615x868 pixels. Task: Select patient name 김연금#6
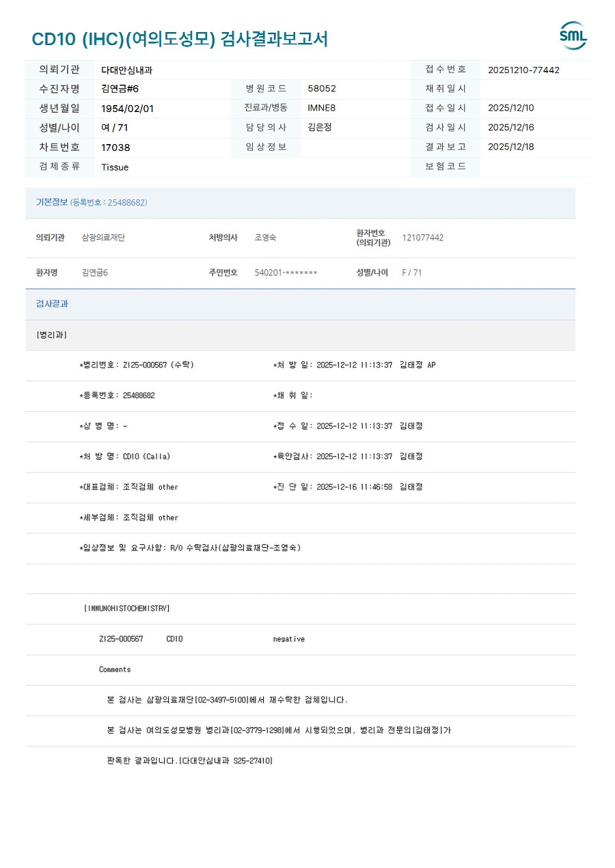(x=120, y=89)
